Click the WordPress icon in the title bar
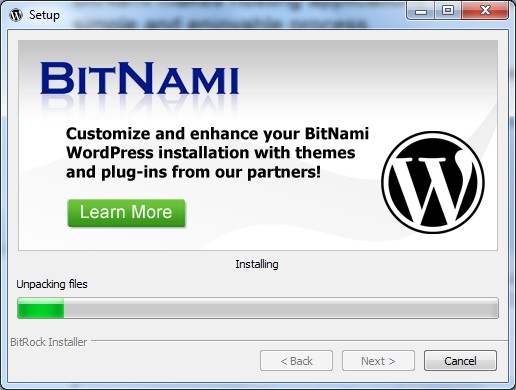 point(16,15)
